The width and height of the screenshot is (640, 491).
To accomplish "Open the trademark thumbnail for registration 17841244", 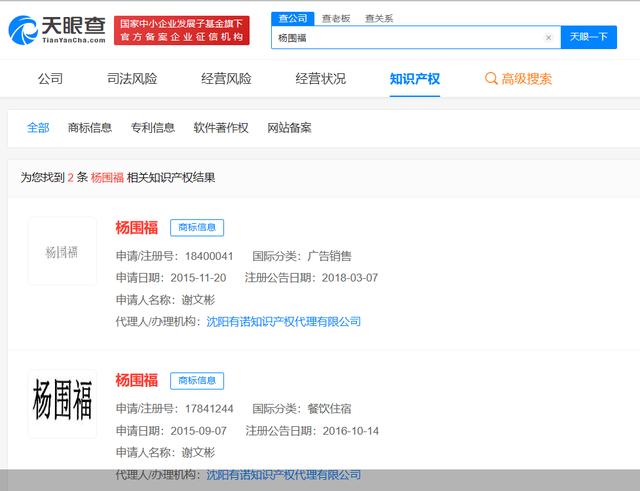I will [x=62, y=404].
